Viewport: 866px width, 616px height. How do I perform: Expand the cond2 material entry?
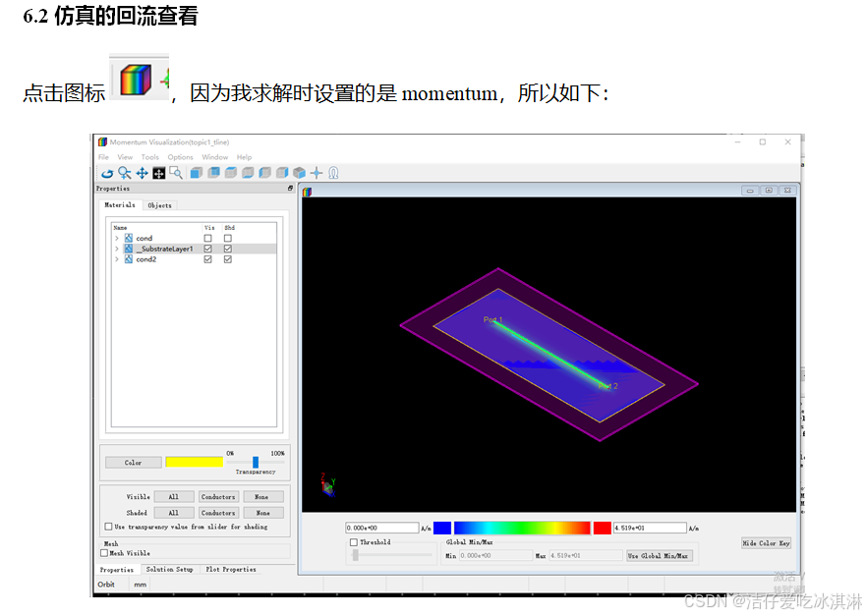point(118,259)
